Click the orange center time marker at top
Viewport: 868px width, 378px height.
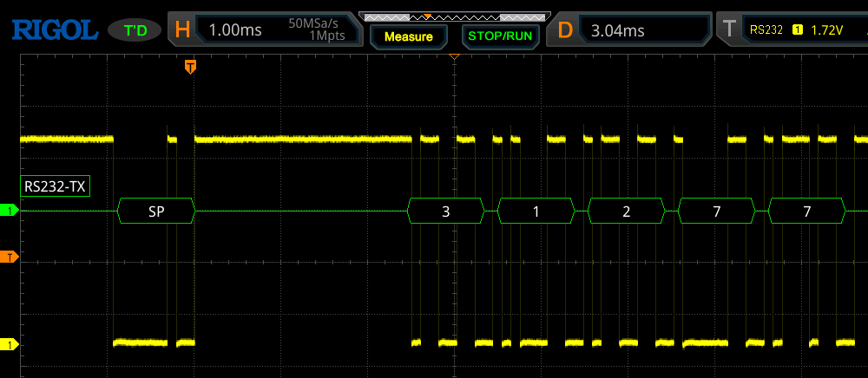point(455,57)
